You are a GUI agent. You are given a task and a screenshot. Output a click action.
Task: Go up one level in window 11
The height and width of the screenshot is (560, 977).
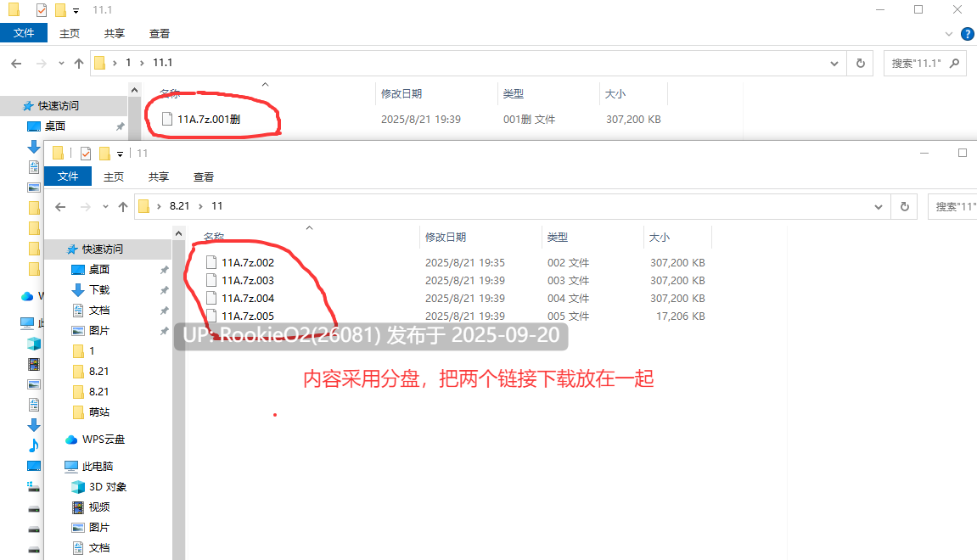click(123, 206)
